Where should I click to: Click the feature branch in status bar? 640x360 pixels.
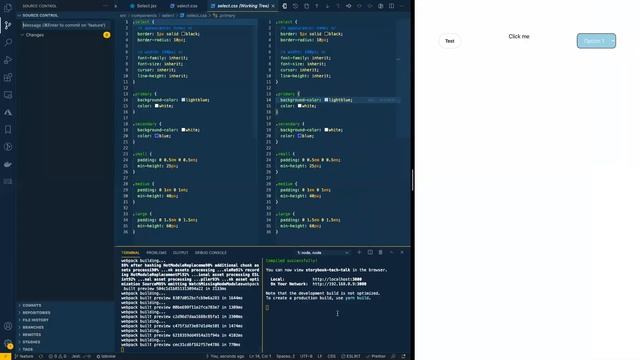(24, 356)
